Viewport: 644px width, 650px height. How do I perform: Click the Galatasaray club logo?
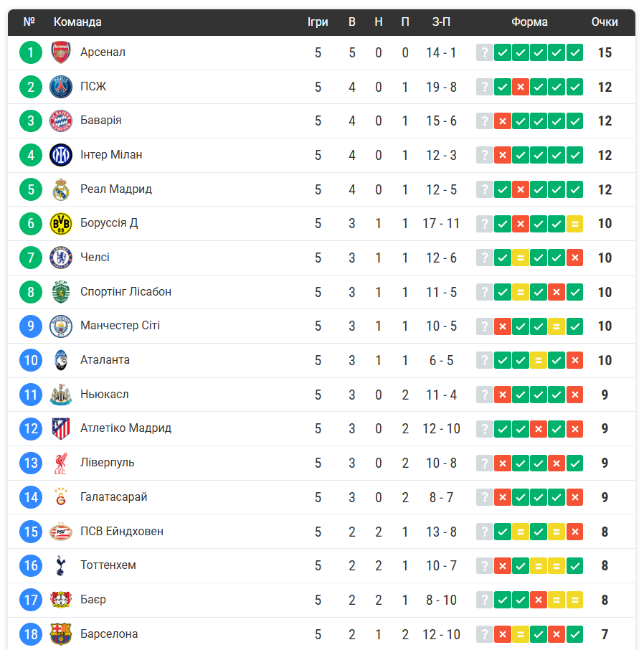click(61, 497)
